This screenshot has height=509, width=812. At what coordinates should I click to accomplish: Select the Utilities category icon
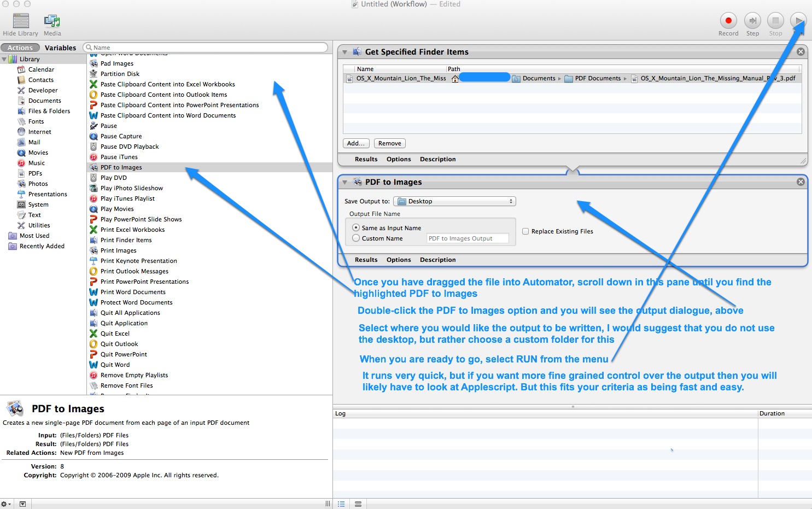click(x=21, y=225)
